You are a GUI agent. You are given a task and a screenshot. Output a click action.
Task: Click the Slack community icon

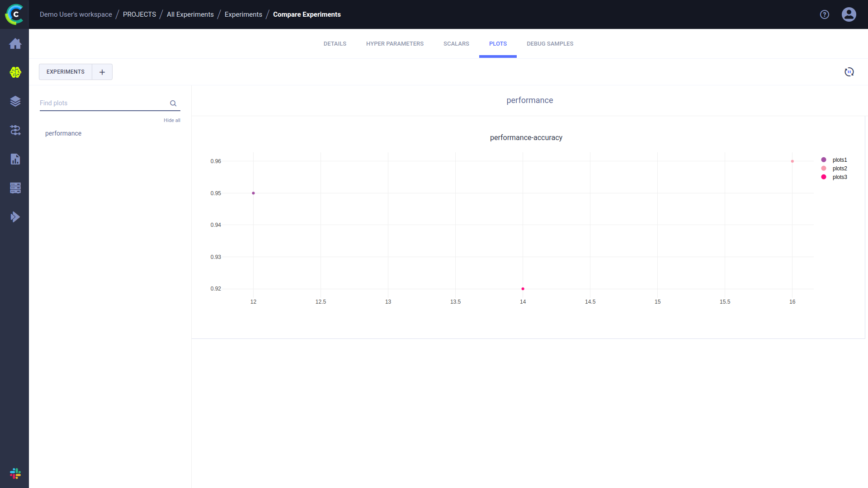[15, 474]
